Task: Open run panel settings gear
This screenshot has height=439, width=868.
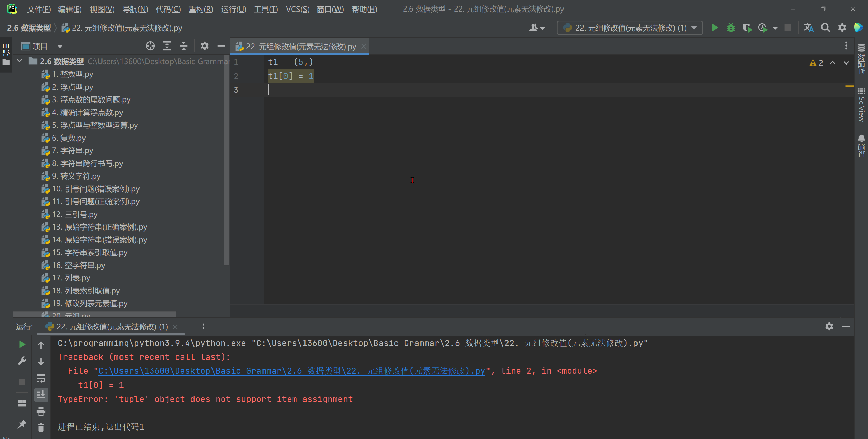Action: 829,326
